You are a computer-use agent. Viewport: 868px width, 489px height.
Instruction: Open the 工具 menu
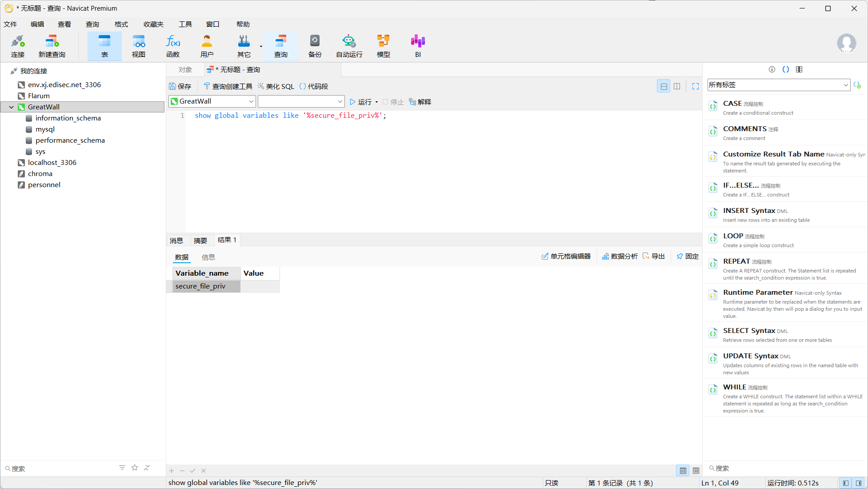click(185, 24)
